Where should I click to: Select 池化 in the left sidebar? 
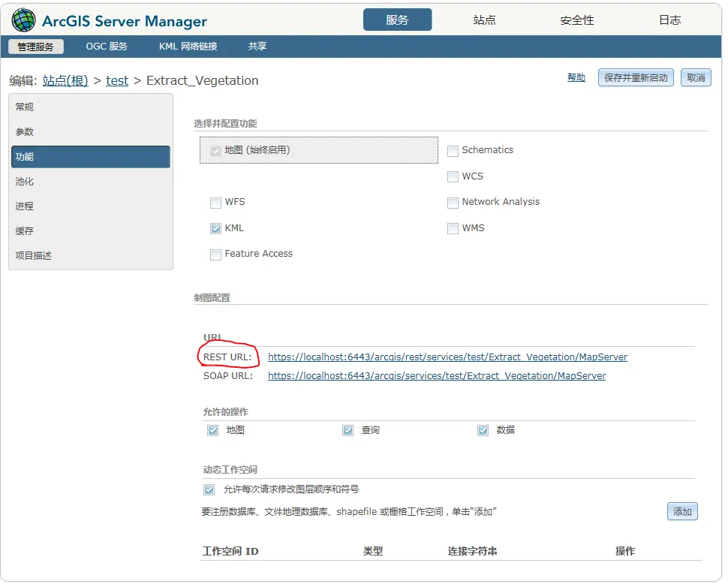(91, 182)
